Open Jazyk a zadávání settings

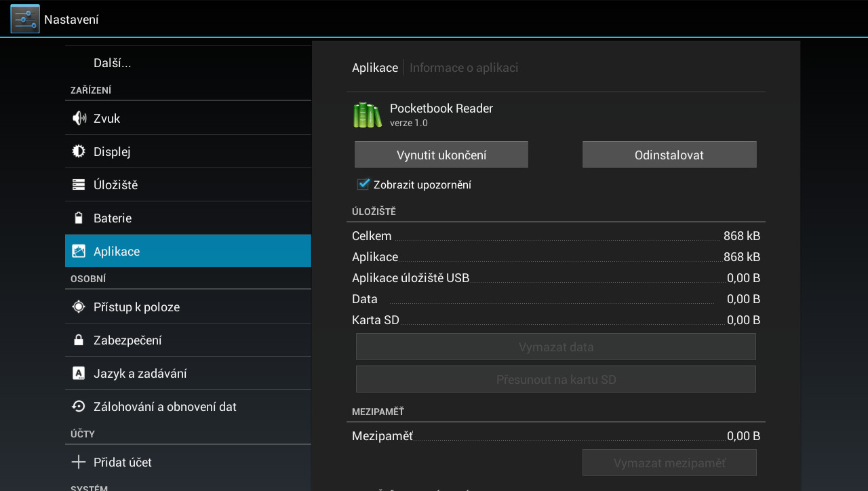coord(188,373)
